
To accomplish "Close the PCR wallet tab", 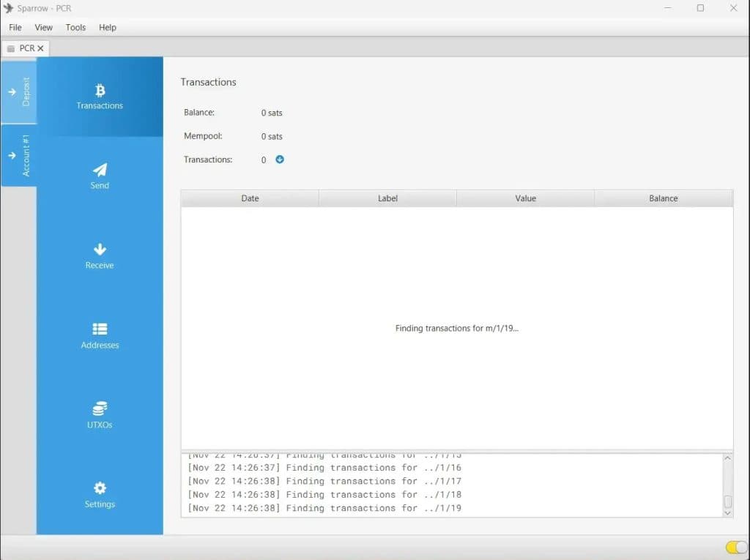I will coord(41,48).
